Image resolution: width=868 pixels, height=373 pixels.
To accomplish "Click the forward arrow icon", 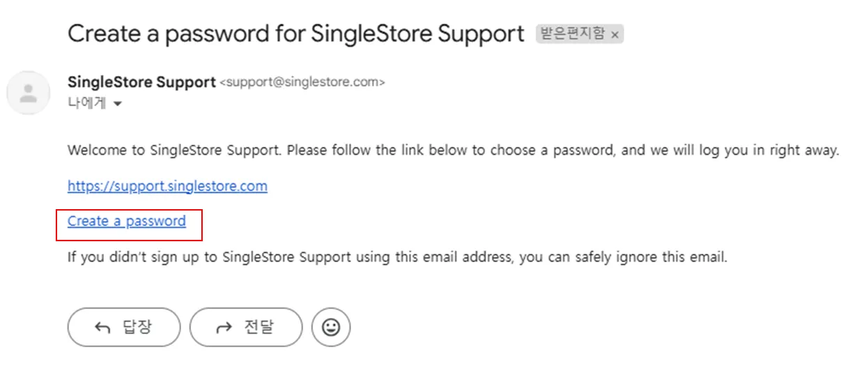I will point(224,328).
